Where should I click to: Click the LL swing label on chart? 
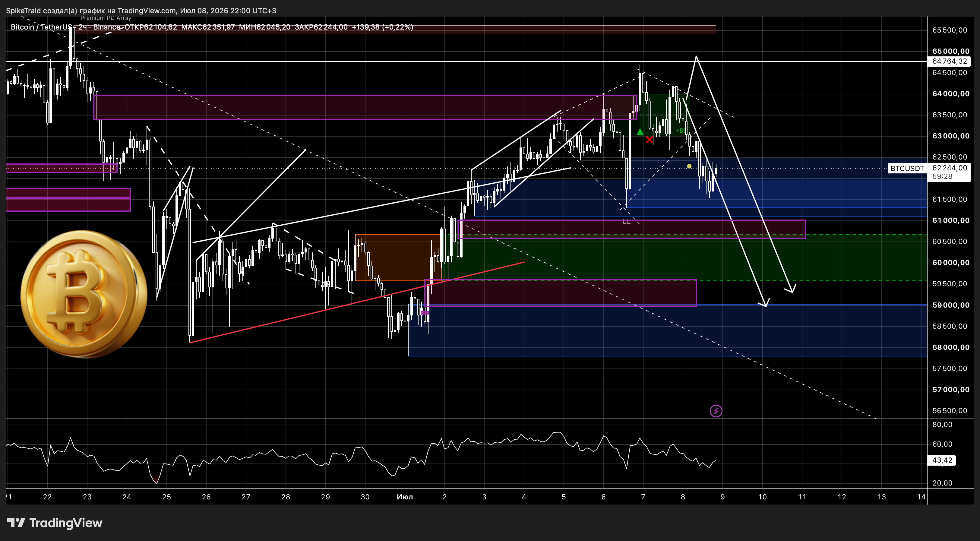pyautogui.click(x=627, y=221)
